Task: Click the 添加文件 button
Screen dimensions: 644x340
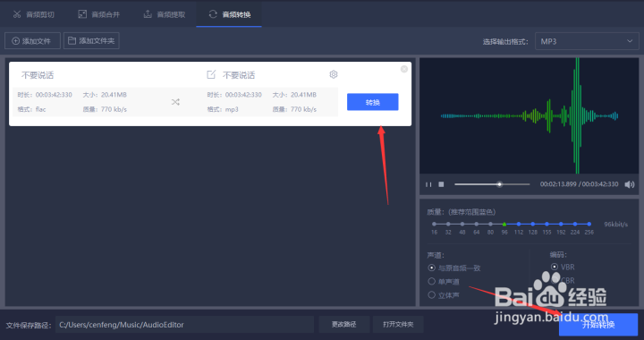Action: 32,41
